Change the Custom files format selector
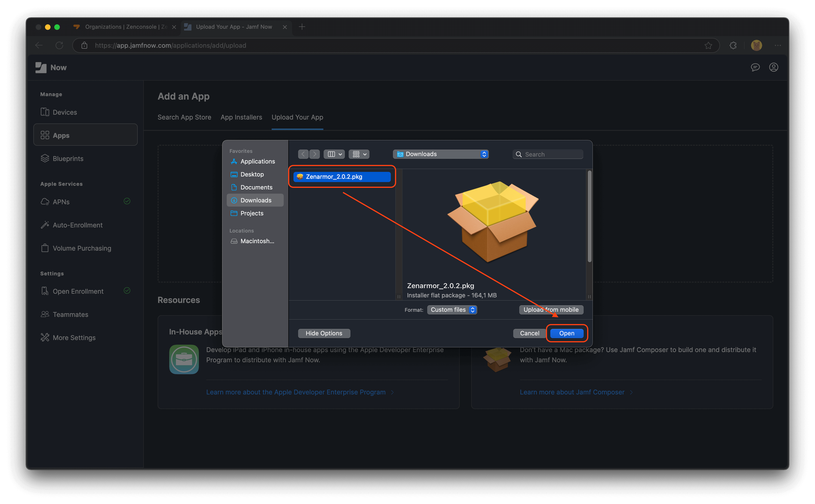The width and height of the screenshot is (815, 504). click(x=452, y=310)
